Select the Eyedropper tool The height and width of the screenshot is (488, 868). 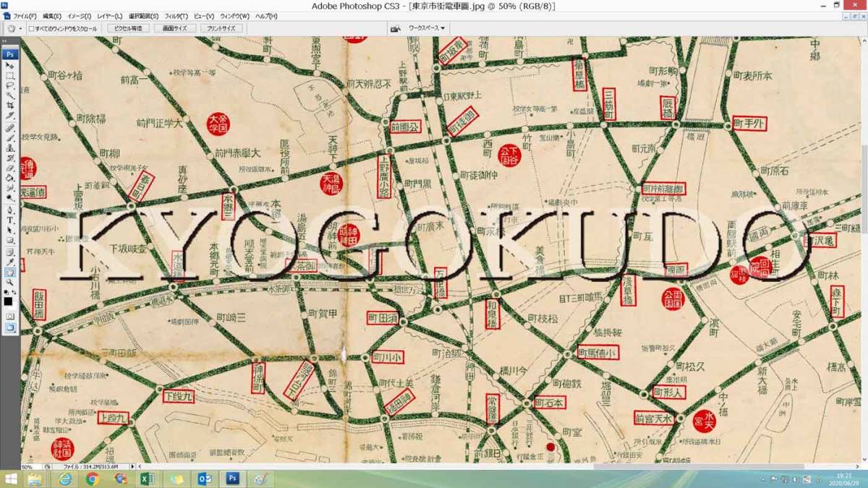[x=10, y=261]
